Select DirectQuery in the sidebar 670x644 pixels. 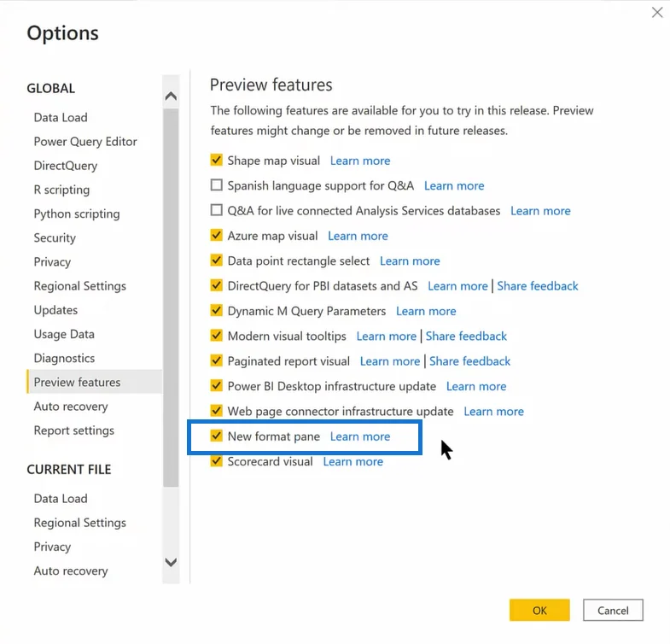[66, 166]
